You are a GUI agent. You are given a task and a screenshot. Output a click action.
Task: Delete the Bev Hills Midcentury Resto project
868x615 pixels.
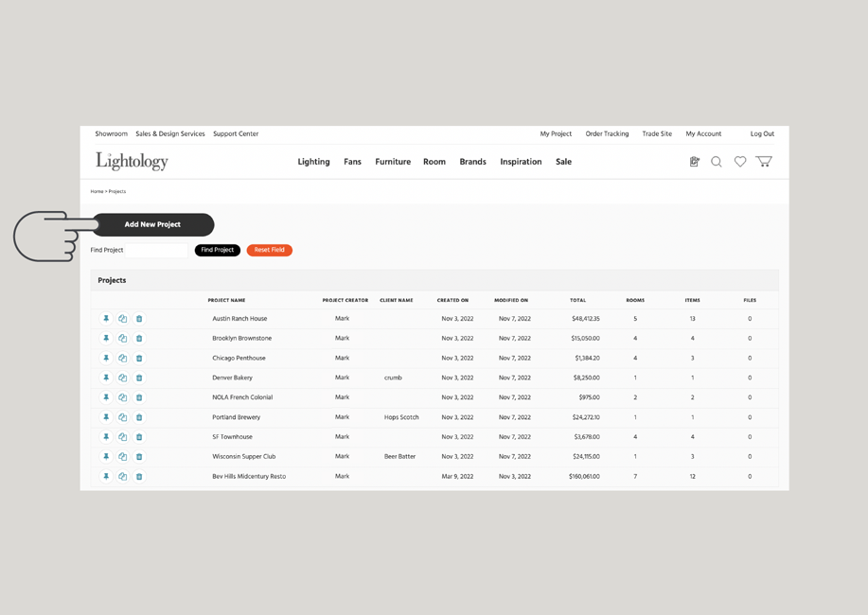[139, 477]
